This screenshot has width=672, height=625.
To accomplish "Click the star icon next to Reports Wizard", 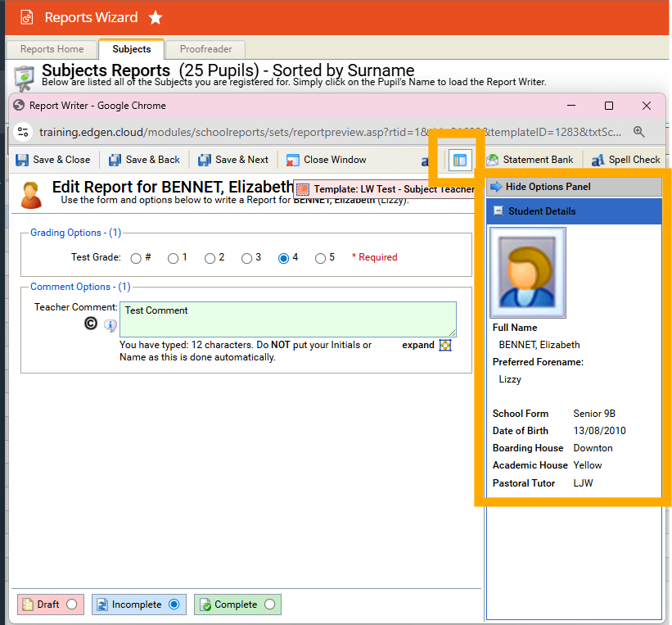I will coord(156,17).
